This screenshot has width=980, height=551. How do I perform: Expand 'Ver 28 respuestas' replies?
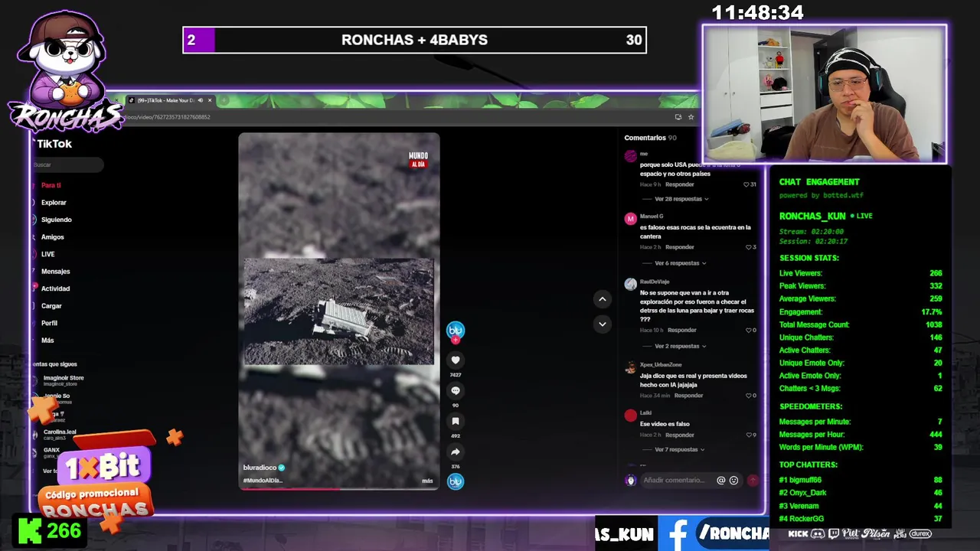click(681, 199)
